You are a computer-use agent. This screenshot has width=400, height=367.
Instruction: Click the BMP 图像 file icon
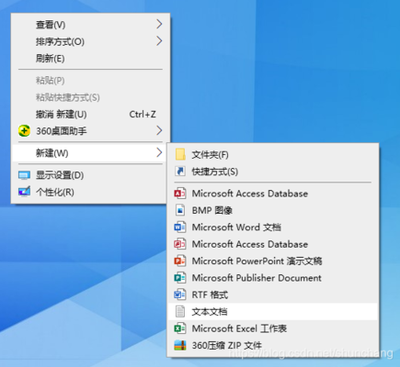tap(180, 210)
